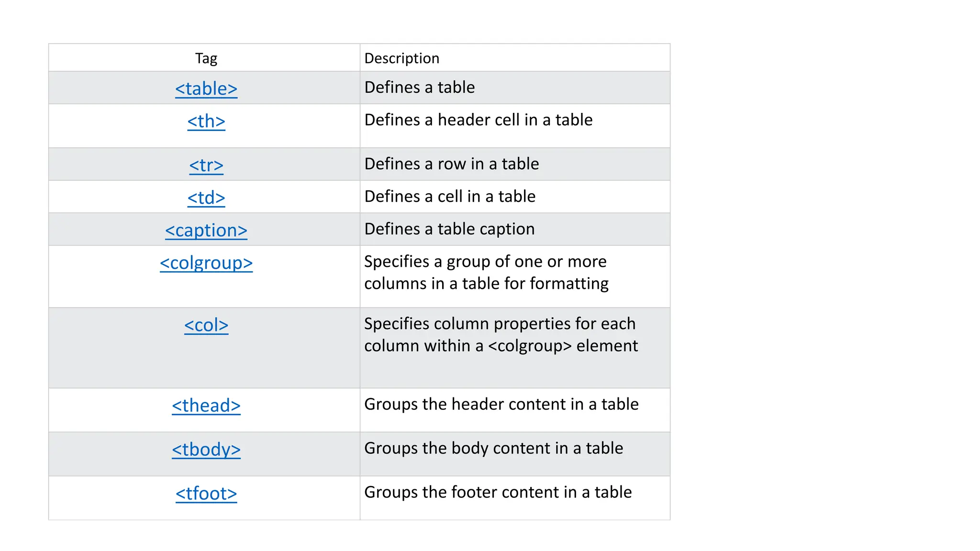The width and height of the screenshot is (980, 551).
Task: Click the colgroup description about formatting columns
Action: click(486, 273)
